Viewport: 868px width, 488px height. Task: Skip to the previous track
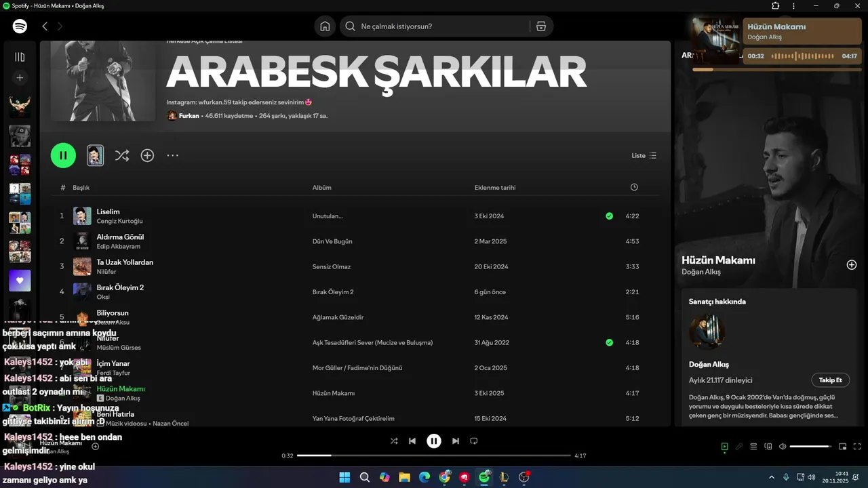point(412,441)
